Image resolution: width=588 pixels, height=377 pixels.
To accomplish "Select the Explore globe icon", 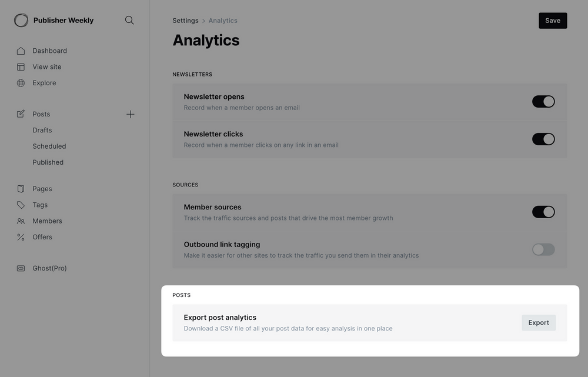I will pos(21,83).
